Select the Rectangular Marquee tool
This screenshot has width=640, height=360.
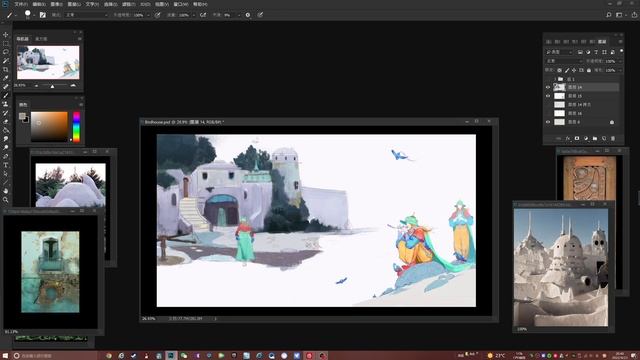(6, 43)
